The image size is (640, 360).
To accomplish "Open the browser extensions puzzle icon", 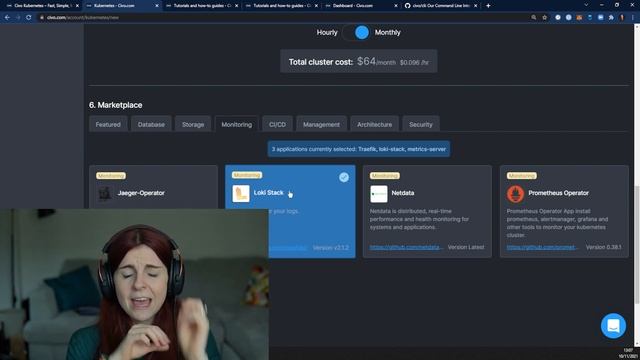I will [x=611, y=18].
